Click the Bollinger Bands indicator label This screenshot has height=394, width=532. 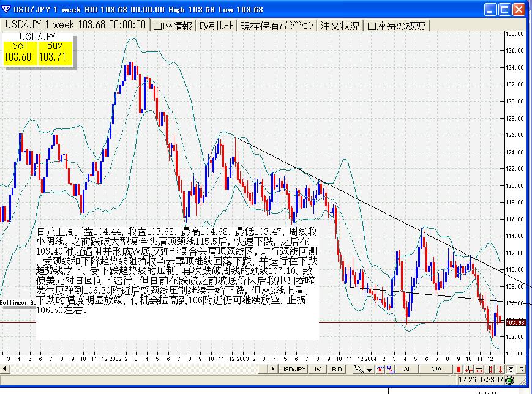(18, 302)
